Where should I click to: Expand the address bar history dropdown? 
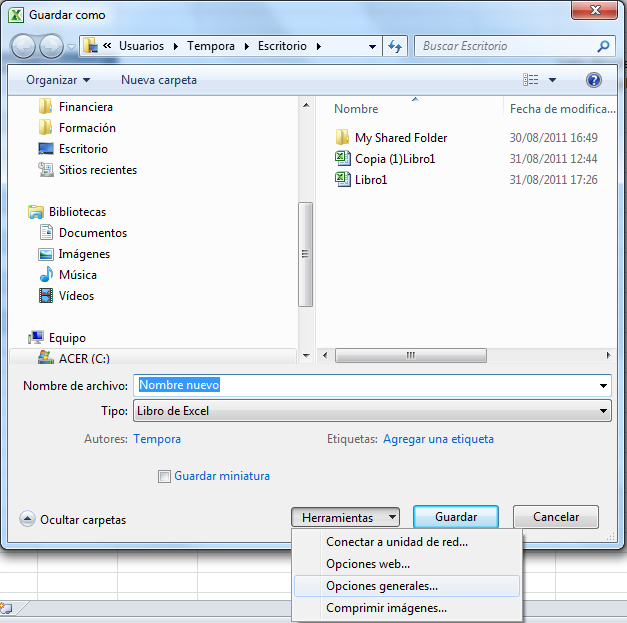tap(372, 46)
